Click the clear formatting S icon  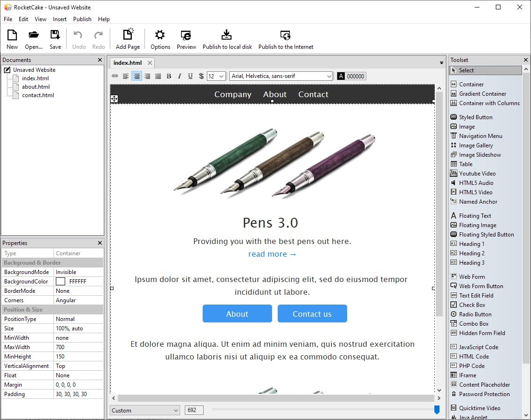tap(201, 76)
